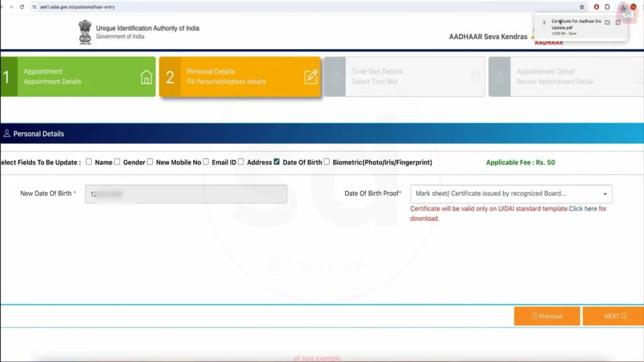
Task: Open the Date Of Birth Proof dropdown
Action: coord(511,194)
